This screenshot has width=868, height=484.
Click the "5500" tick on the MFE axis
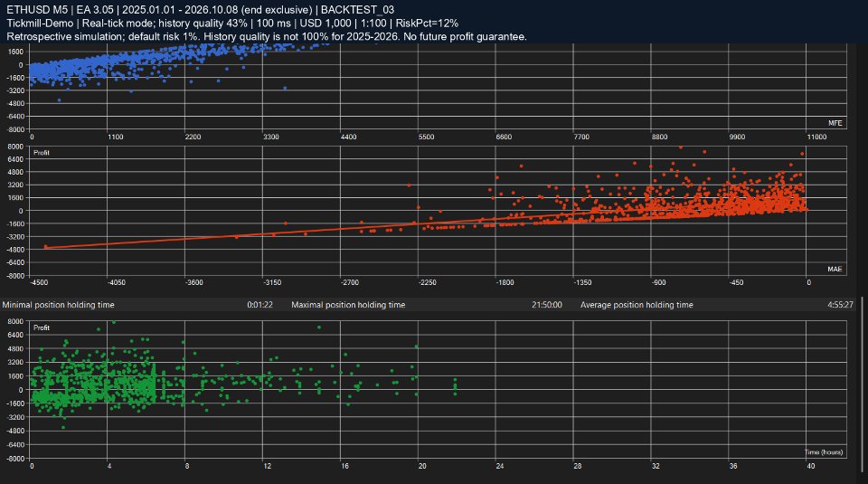426,137
